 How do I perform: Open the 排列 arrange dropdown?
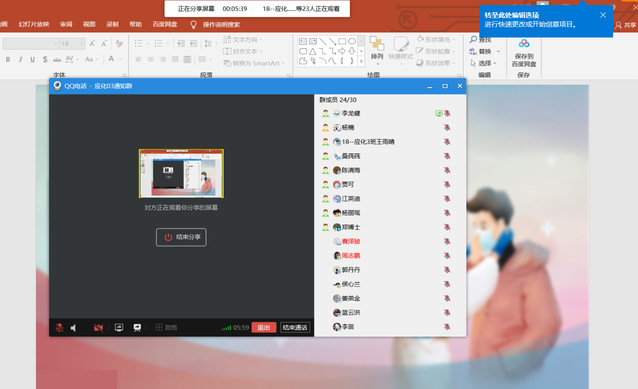click(377, 50)
